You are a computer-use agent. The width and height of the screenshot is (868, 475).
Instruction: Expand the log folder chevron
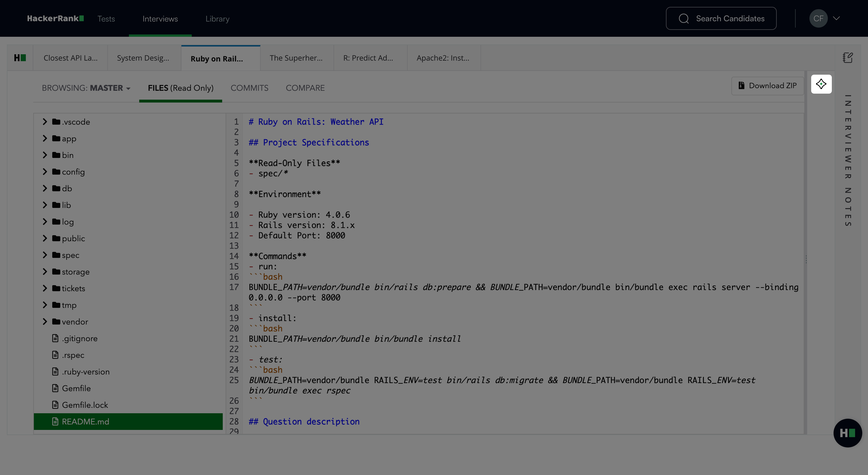coord(45,221)
